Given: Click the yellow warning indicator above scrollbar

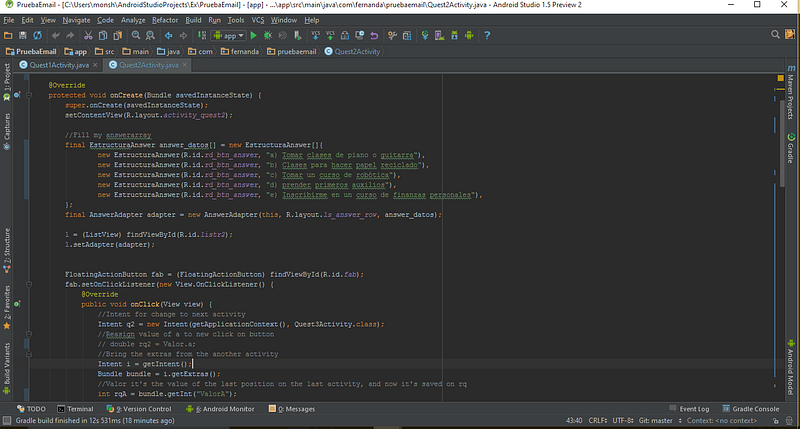Looking at the screenshot, I should (781, 78).
